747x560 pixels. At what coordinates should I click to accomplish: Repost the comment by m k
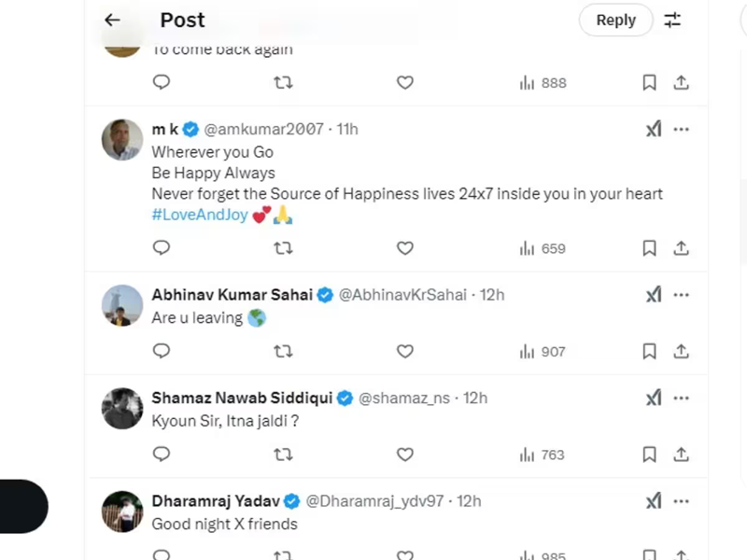[x=283, y=248]
